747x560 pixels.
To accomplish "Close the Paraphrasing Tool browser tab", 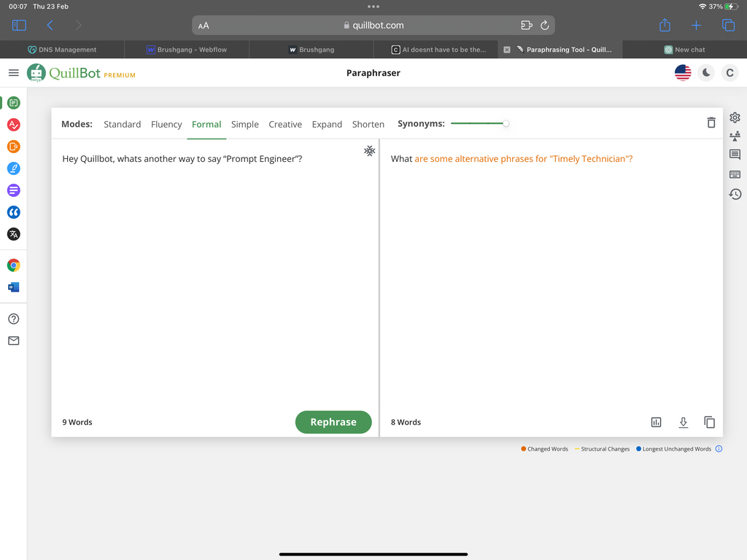I will pos(507,50).
